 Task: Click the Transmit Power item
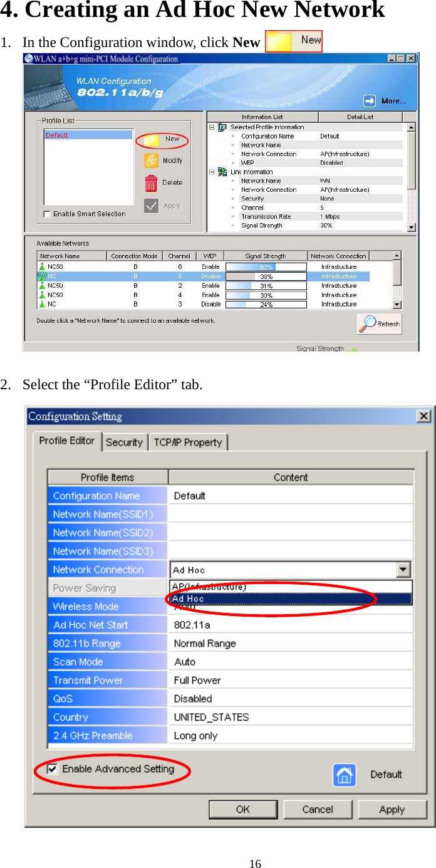108,680
